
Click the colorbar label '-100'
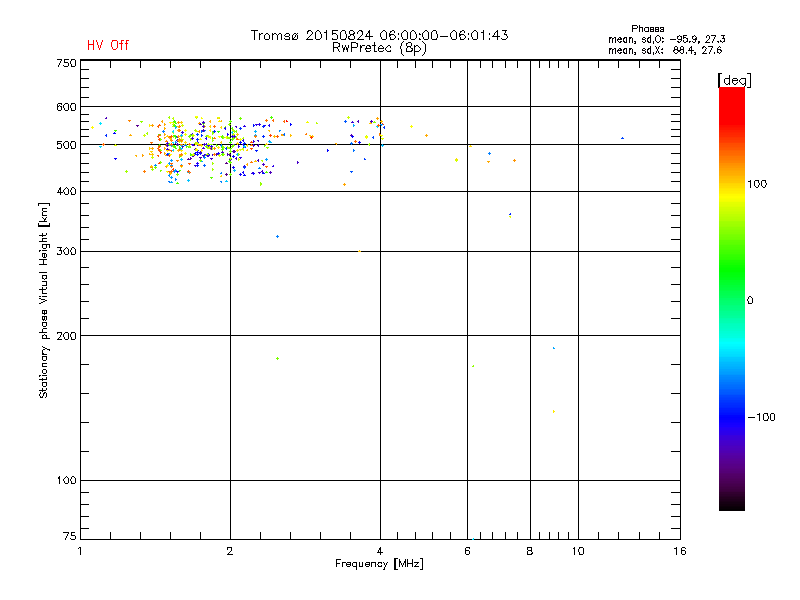click(x=761, y=417)
